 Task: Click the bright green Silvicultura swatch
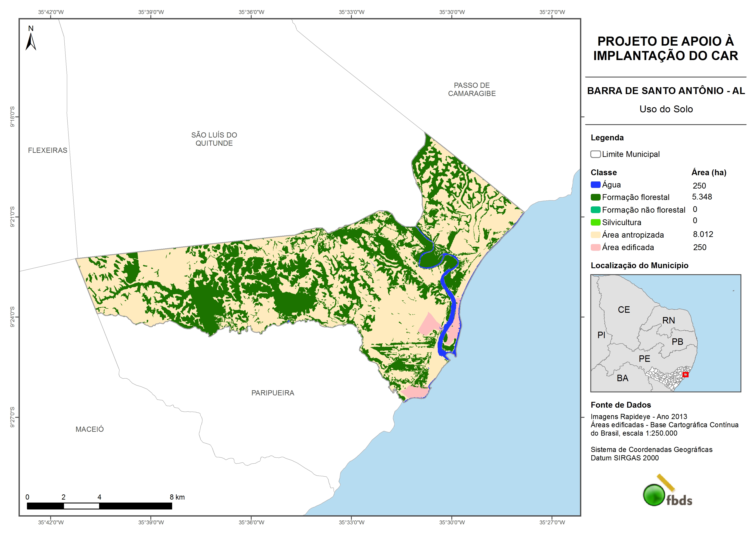[x=595, y=222]
